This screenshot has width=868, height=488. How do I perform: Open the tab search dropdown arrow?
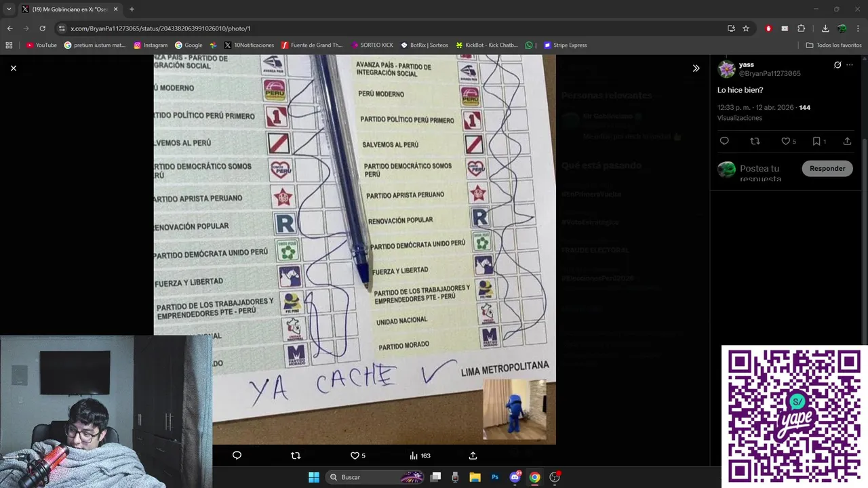click(9, 9)
